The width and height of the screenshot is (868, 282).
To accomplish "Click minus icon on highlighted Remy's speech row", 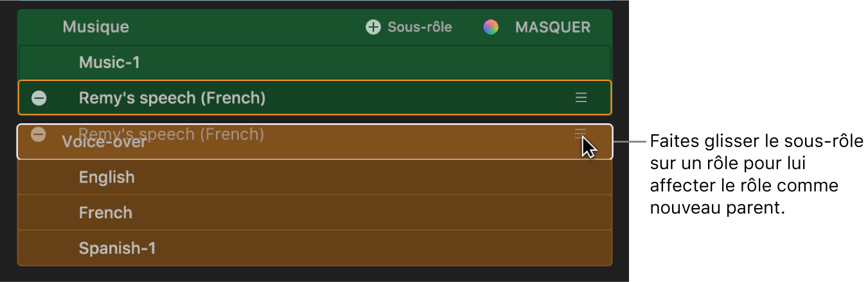I will tap(39, 98).
